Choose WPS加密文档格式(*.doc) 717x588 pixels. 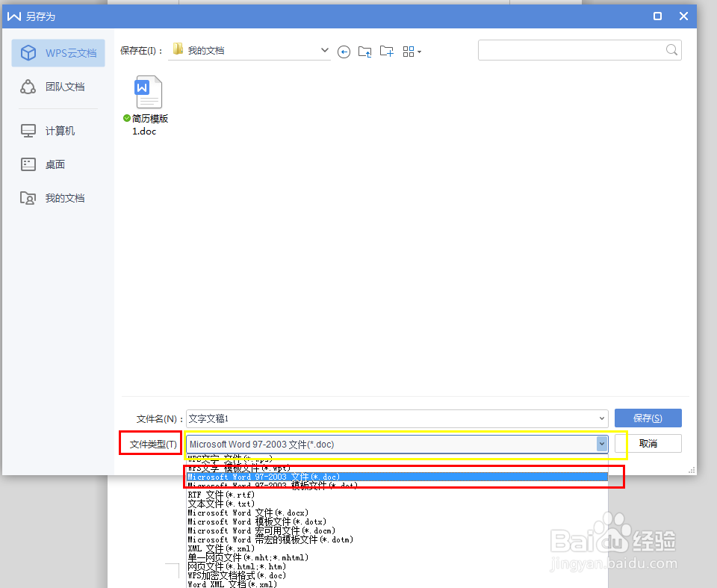point(397,575)
